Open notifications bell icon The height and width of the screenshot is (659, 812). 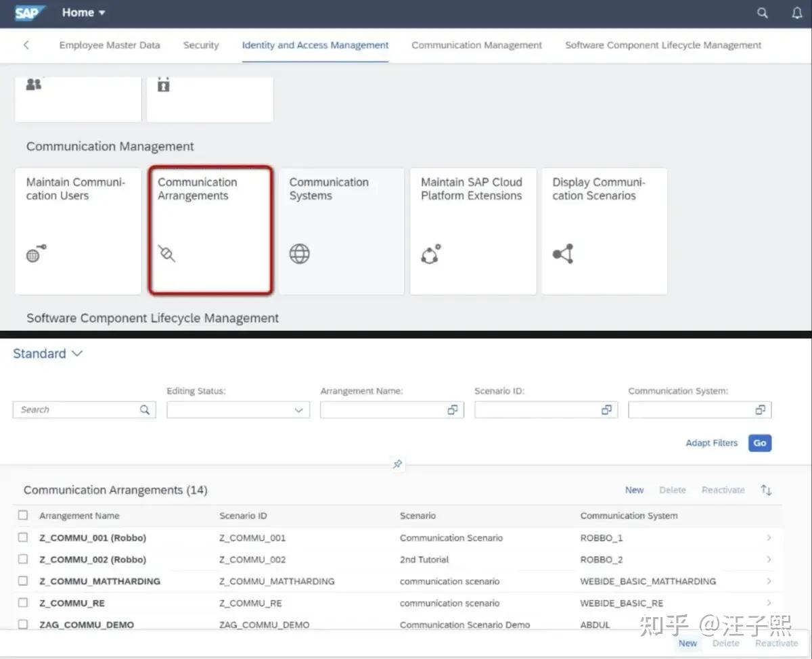point(797,13)
